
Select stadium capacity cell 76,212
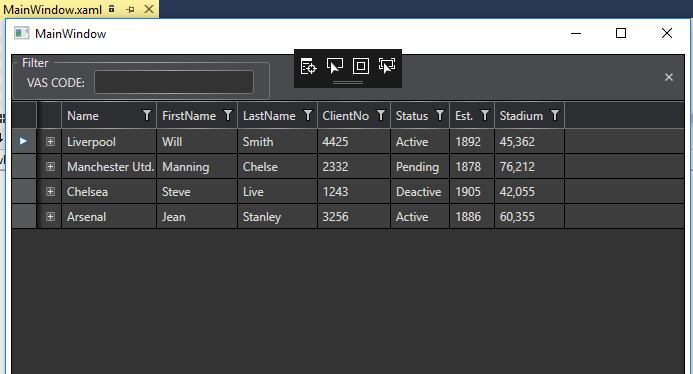529,167
